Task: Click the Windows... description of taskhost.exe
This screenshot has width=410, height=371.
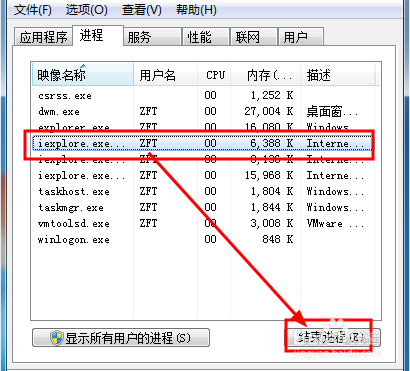Action: [335, 192]
